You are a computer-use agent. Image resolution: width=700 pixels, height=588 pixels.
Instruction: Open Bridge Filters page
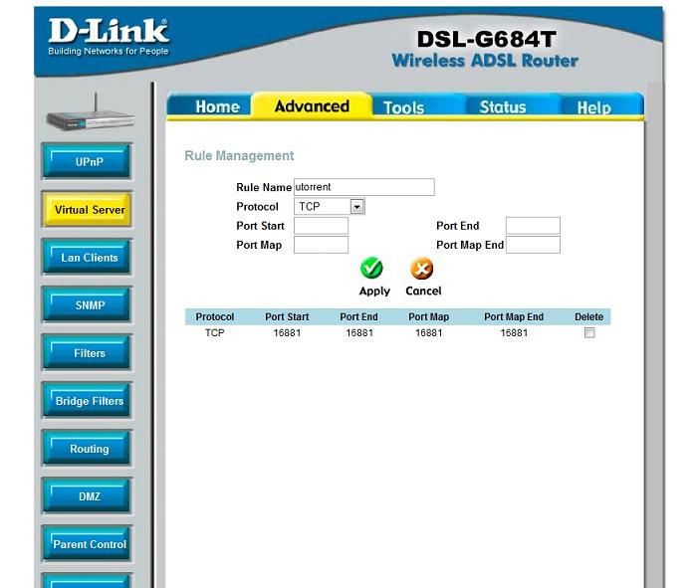[87, 400]
